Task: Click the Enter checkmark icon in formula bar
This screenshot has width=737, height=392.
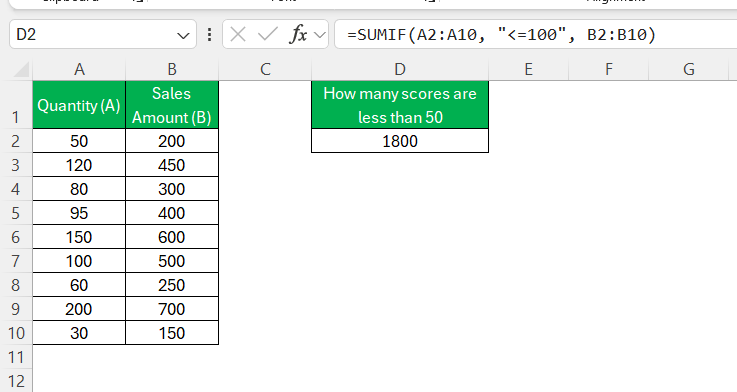Action: (267, 34)
